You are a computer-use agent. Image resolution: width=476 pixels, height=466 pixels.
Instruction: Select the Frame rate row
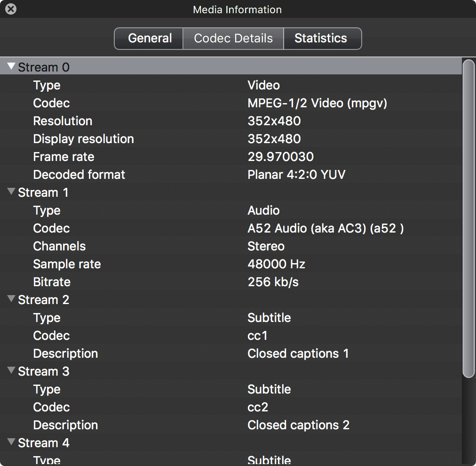(63, 157)
